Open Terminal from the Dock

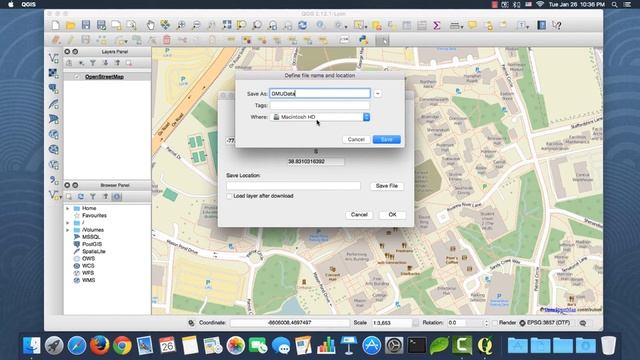tap(417, 345)
